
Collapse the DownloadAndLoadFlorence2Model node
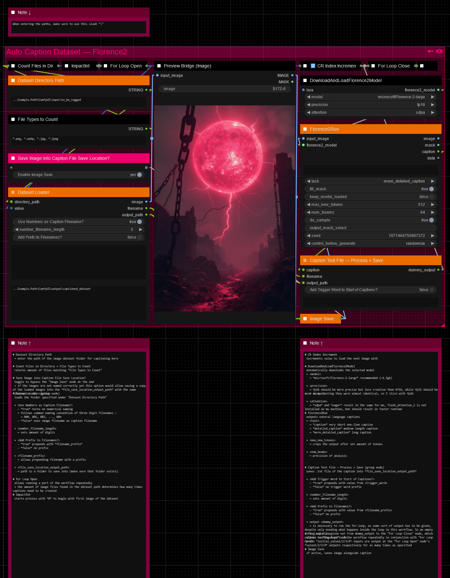(x=305, y=80)
